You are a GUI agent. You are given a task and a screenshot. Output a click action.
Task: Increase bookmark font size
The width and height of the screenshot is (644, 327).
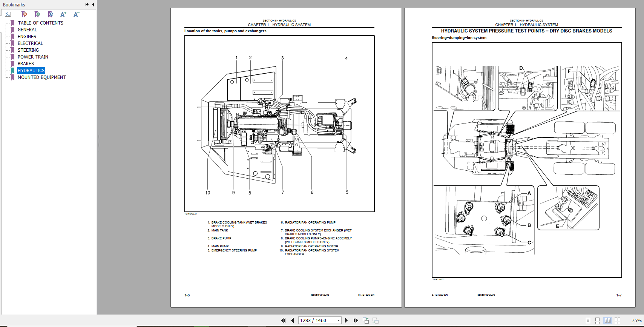click(63, 14)
